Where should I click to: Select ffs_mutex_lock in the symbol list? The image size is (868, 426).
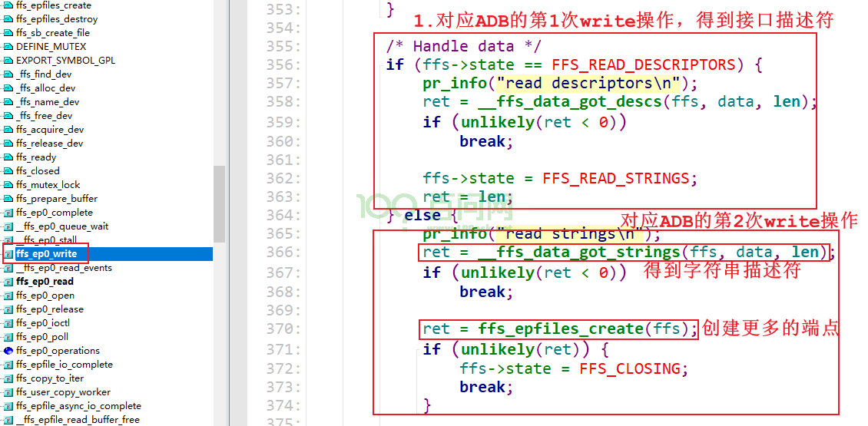coord(48,185)
